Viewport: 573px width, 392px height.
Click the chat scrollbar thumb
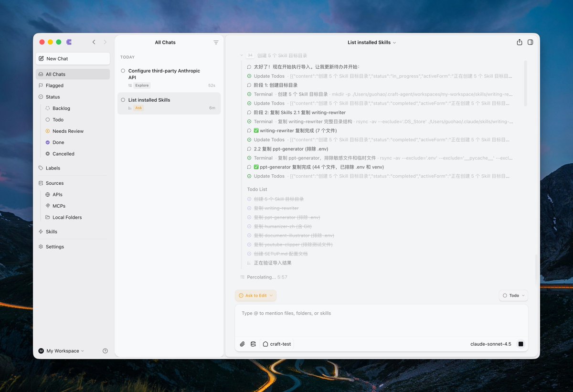[525, 83]
